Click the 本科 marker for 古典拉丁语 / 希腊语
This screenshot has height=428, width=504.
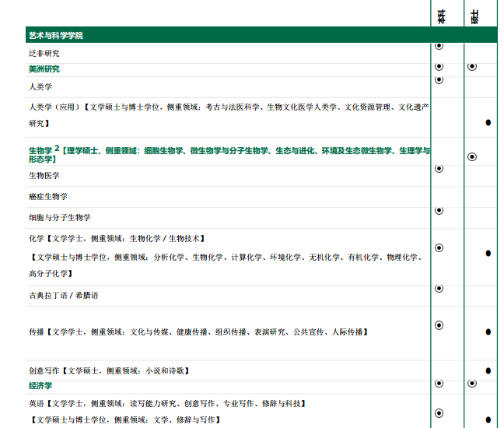point(439,289)
